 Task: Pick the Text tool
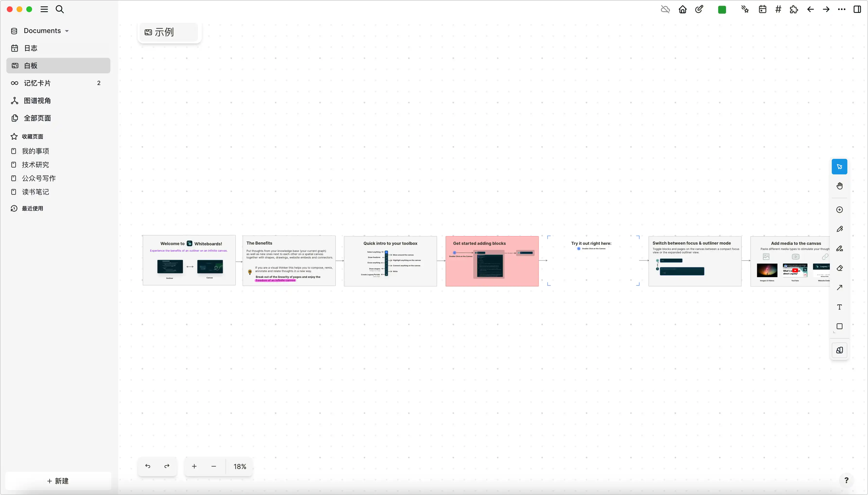click(839, 307)
